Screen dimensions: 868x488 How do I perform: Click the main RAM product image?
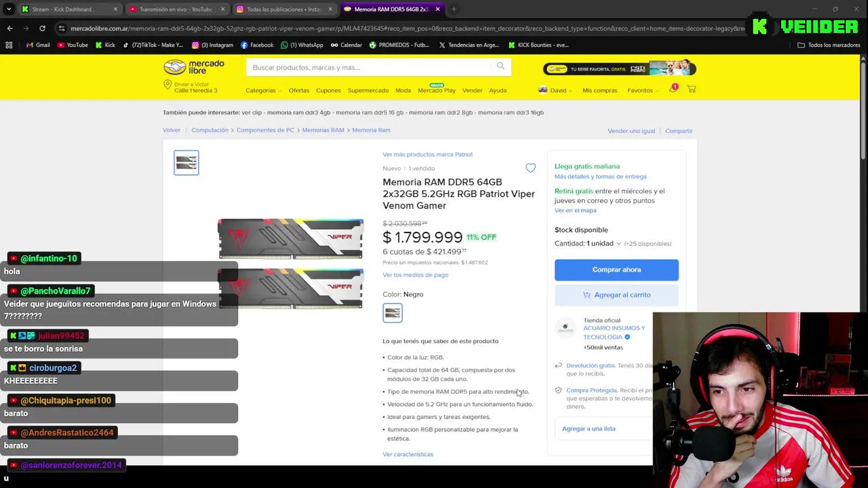point(290,263)
